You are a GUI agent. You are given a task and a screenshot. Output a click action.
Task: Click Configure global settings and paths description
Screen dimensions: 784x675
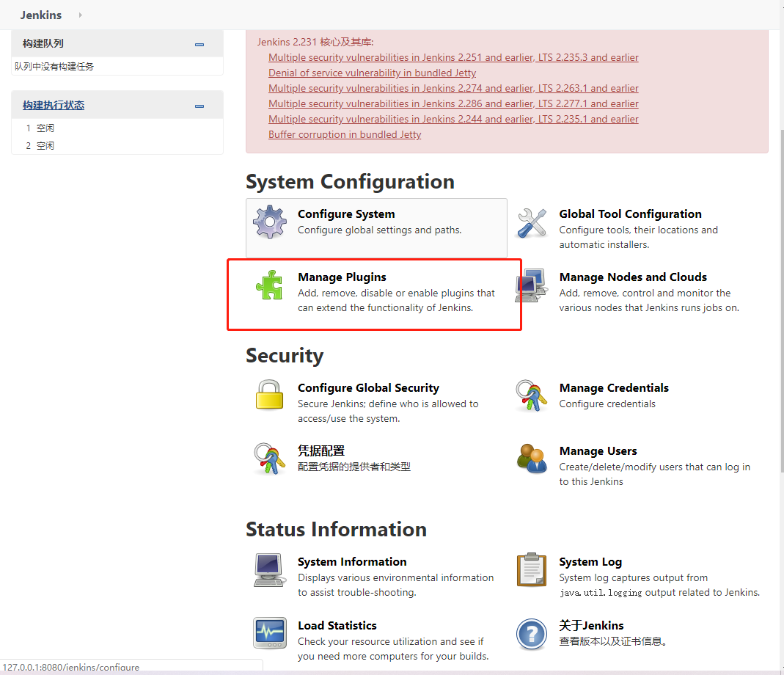pos(379,230)
